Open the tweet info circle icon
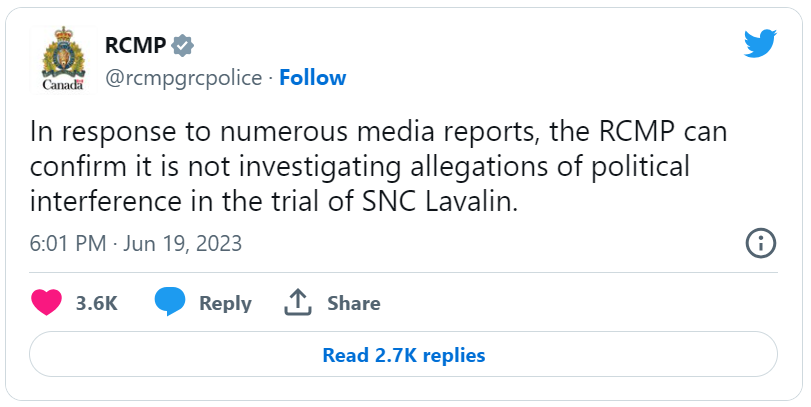This screenshot has height=407, width=811. coord(761,243)
